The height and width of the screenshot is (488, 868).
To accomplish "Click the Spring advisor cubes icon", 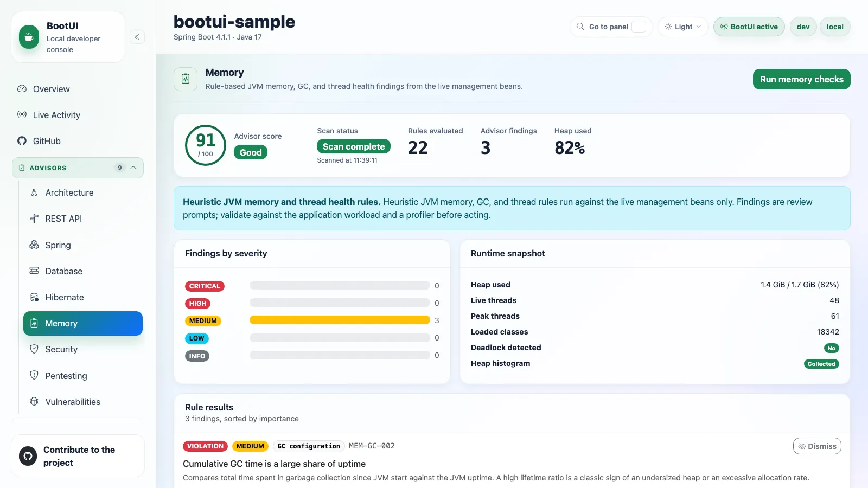I will (x=34, y=245).
